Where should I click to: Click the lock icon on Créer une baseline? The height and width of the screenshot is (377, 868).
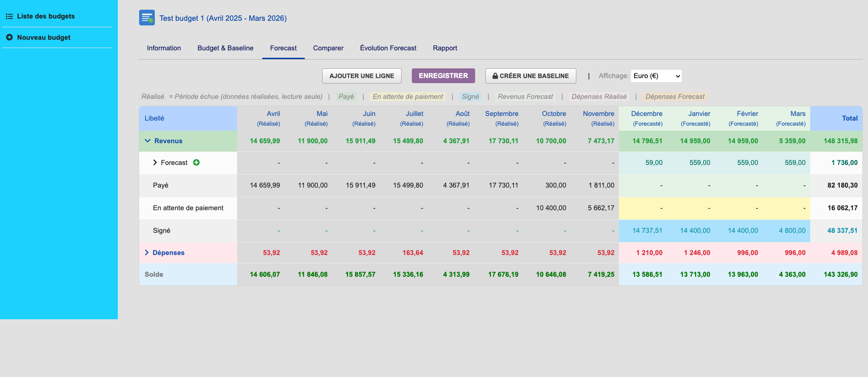click(x=495, y=76)
